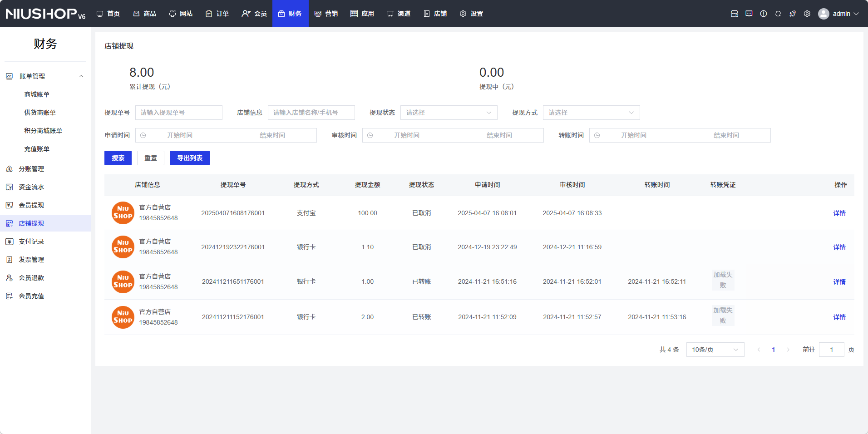Click the refresh arrows icon in header

click(778, 14)
